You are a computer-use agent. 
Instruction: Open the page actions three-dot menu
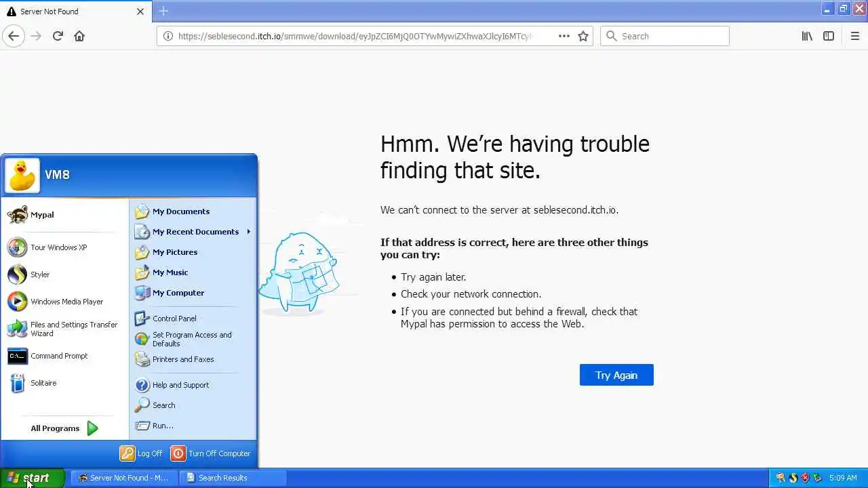[x=564, y=36]
